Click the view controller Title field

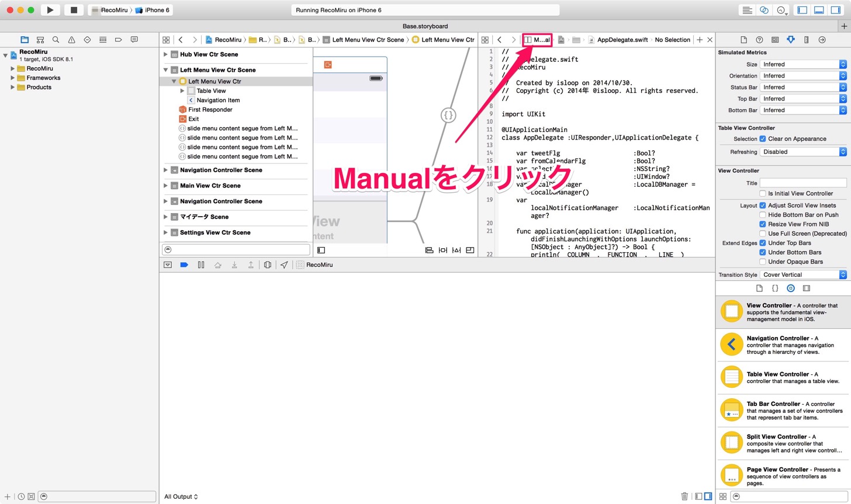click(803, 183)
